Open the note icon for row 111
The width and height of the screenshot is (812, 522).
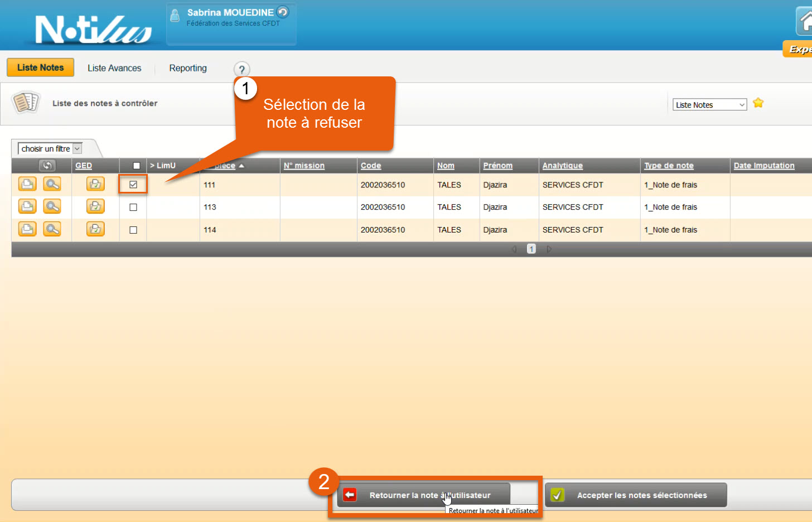(27, 184)
